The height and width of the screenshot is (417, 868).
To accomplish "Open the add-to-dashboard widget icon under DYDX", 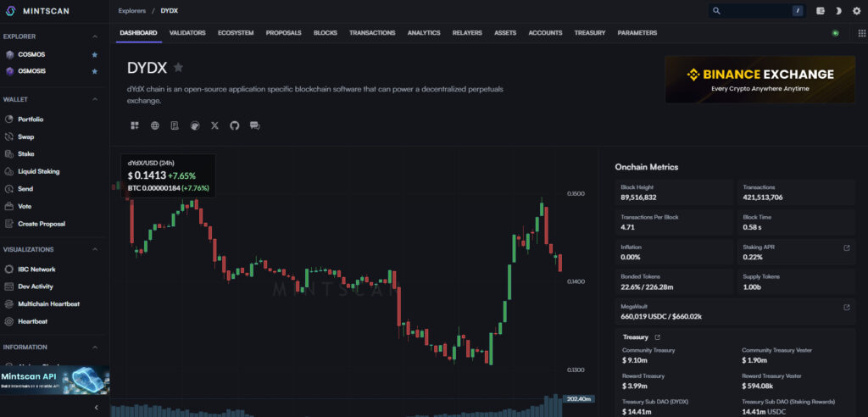I will [x=135, y=125].
